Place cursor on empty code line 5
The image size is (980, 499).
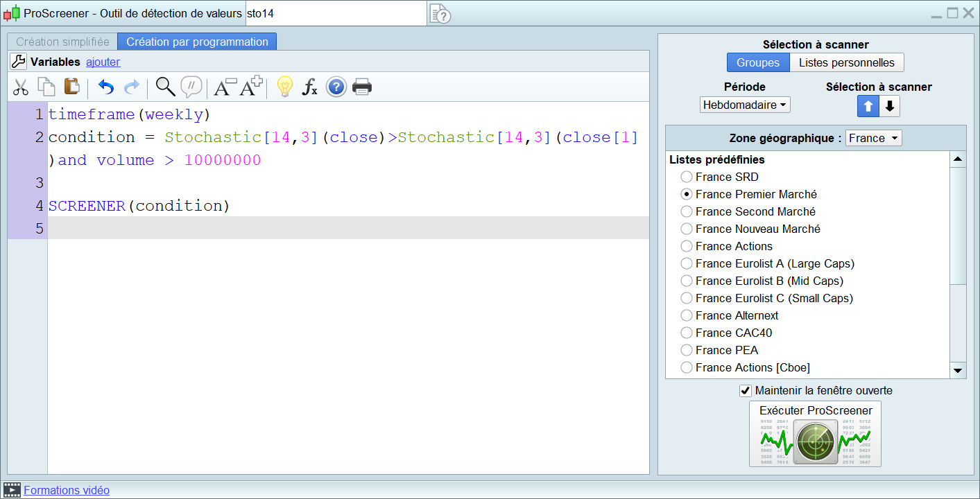point(348,228)
